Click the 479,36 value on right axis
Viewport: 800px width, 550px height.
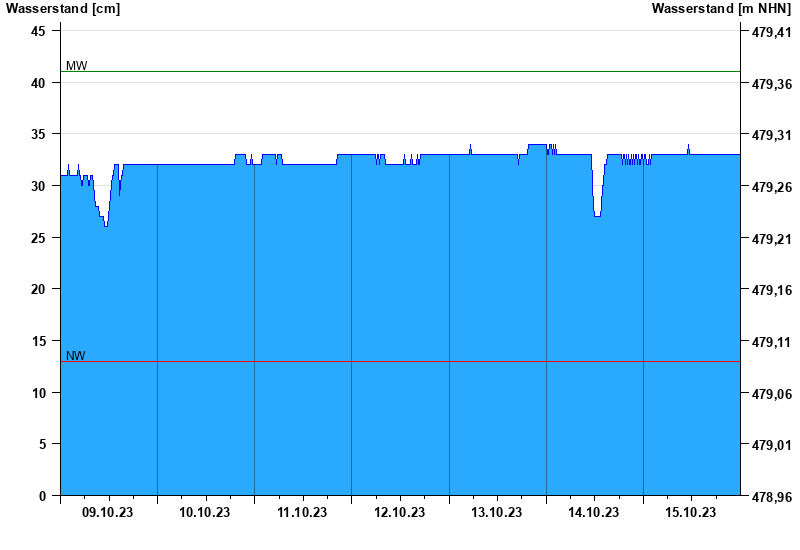pyautogui.click(x=772, y=84)
